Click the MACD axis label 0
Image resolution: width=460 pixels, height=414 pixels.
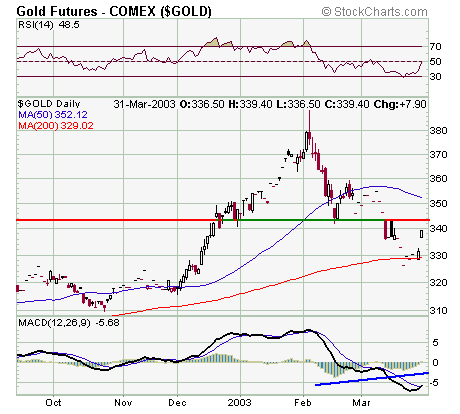click(x=435, y=362)
